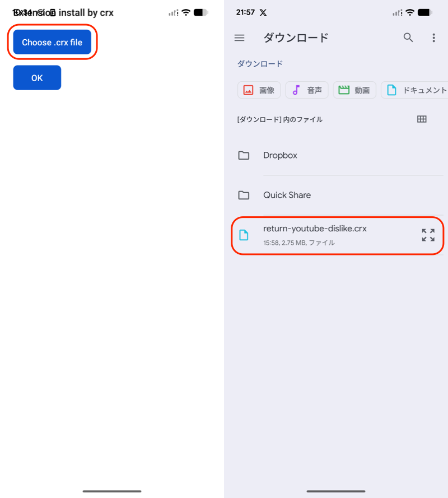The image size is (448, 498).
Task: Toggle the 動画 video filter chip
Action: pos(354,90)
